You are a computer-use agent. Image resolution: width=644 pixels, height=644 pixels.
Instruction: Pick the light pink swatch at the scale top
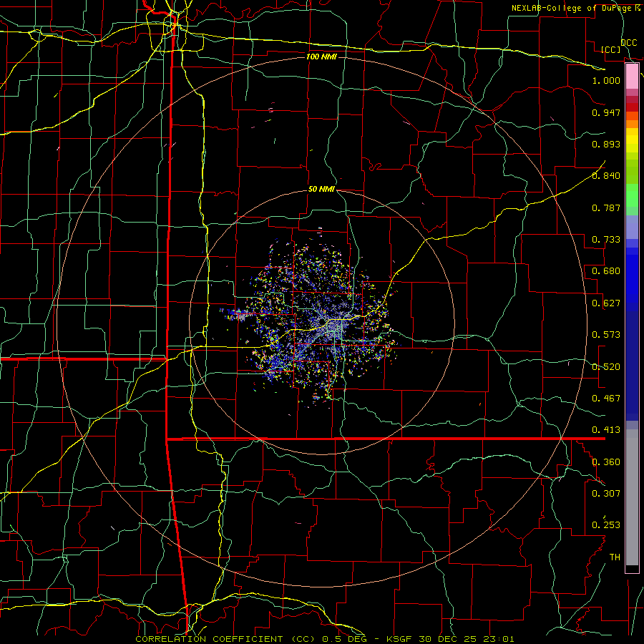tap(632, 76)
